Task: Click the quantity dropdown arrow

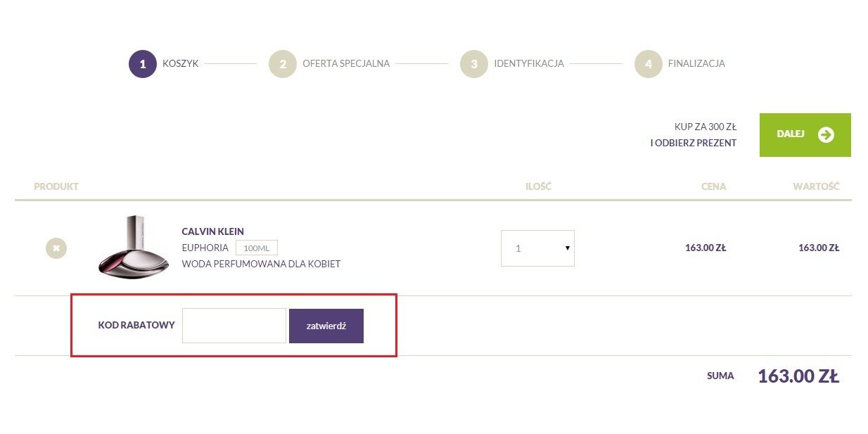Action: (x=567, y=248)
